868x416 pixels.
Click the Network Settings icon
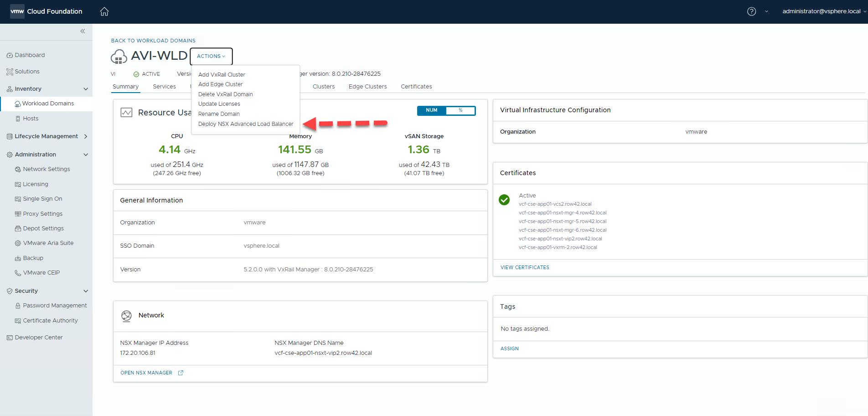pyautogui.click(x=18, y=169)
